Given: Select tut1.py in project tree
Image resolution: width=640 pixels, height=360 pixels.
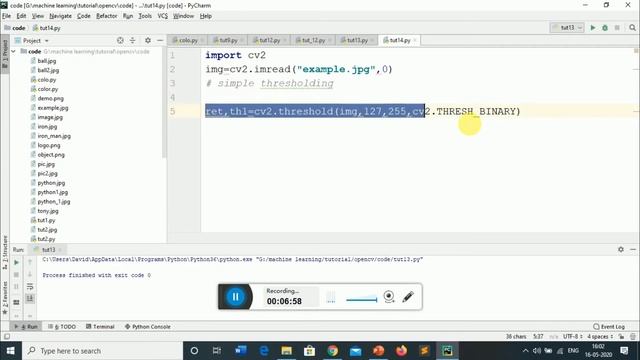Looking at the screenshot, I should pos(46,220).
